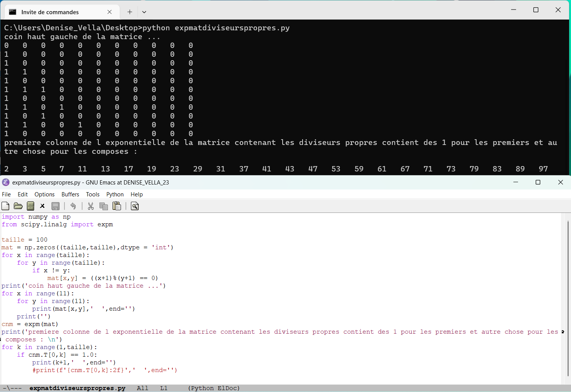This screenshot has width=571, height=392.
Task: Open the File menu in Emacs
Action: (7, 194)
